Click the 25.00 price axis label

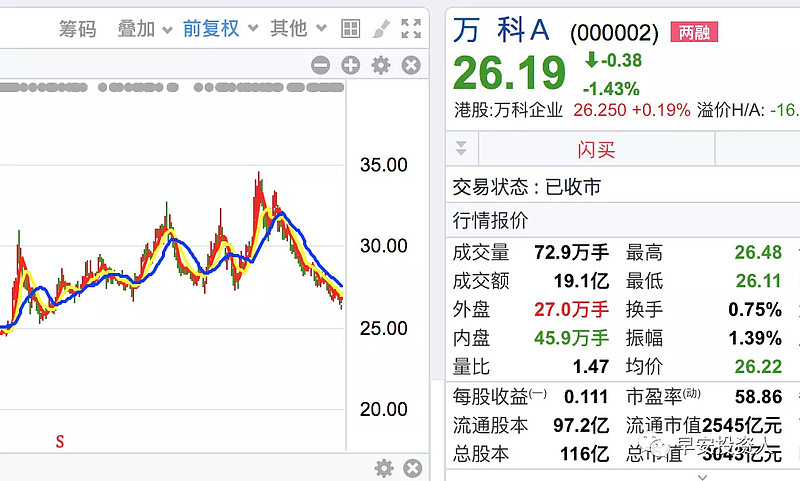pos(384,328)
